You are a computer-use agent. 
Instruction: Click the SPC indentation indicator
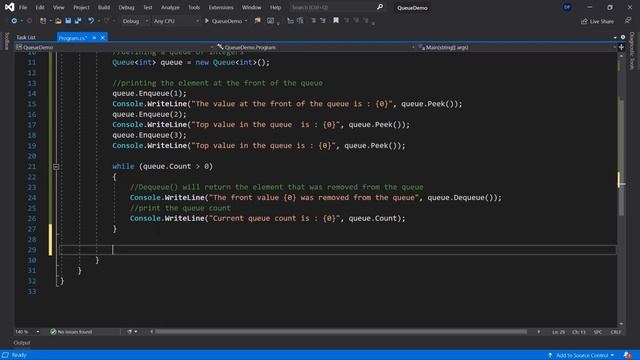598,332
